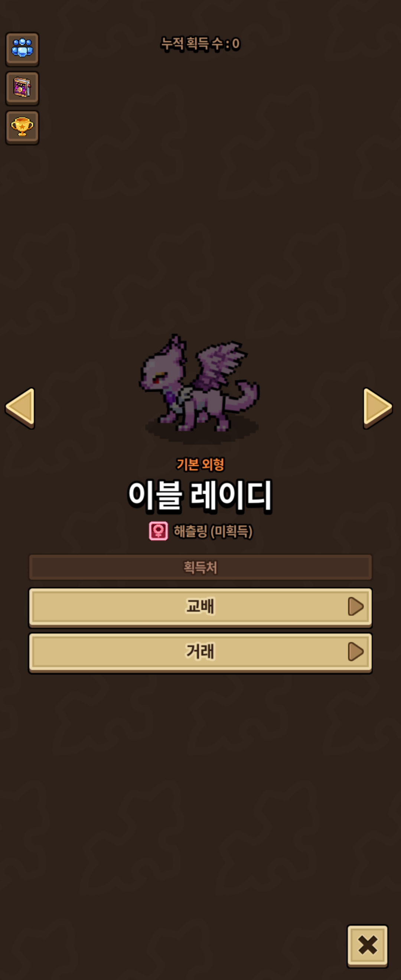Select the 획득처 header bar
Viewport: 401px width, 980px height.
click(200, 567)
